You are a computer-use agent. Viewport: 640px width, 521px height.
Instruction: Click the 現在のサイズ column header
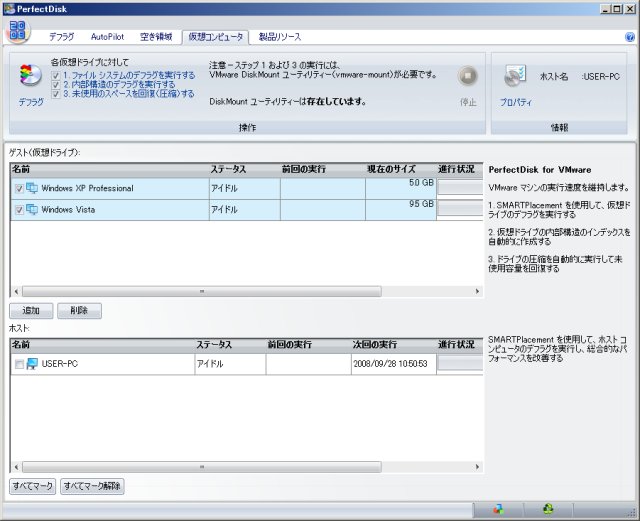tap(401, 169)
